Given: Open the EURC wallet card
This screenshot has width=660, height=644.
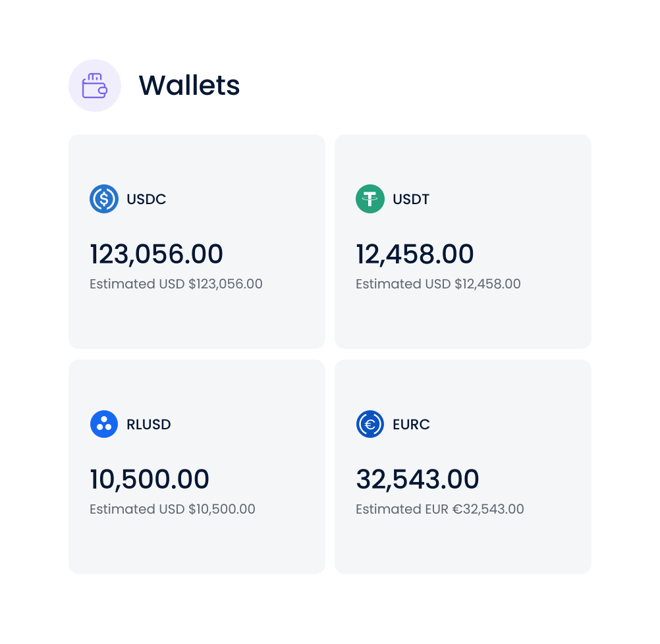Looking at the screenshot, I should [463, 467].
